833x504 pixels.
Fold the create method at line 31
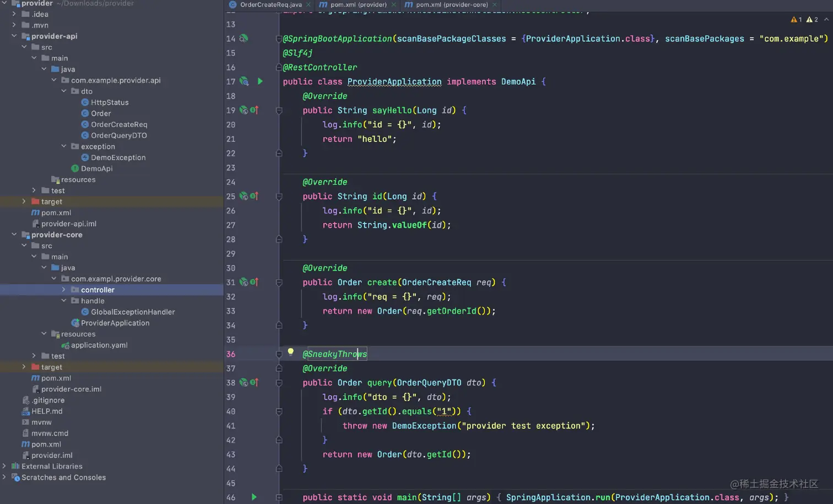279,283
